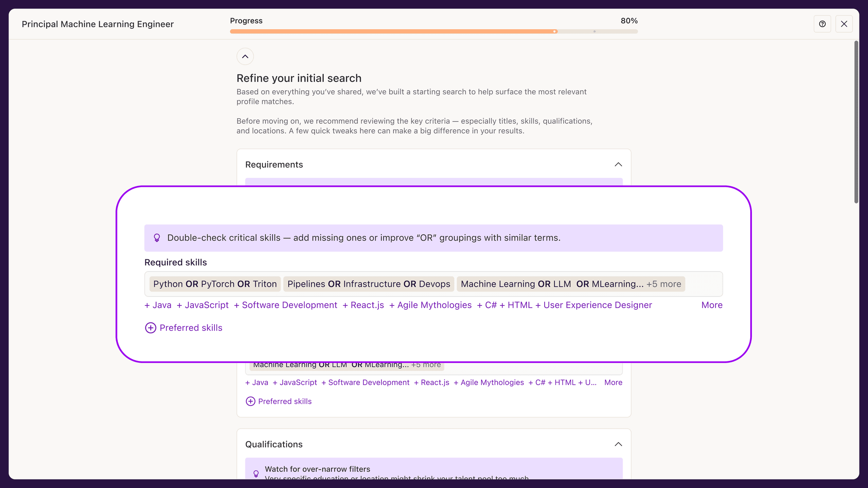The image size is (868, 488).
Task: Collapse the Qualifications section
Action: coord(618,444)
